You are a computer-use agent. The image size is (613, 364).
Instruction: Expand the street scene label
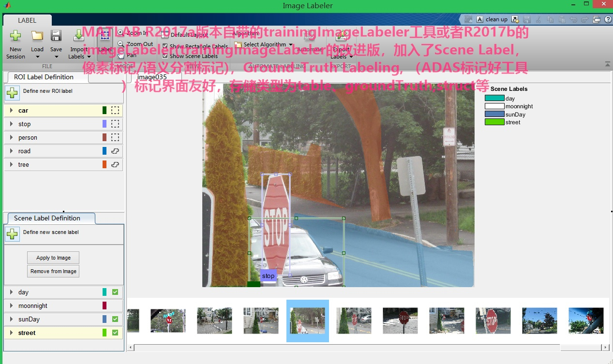tap(11, 333)
